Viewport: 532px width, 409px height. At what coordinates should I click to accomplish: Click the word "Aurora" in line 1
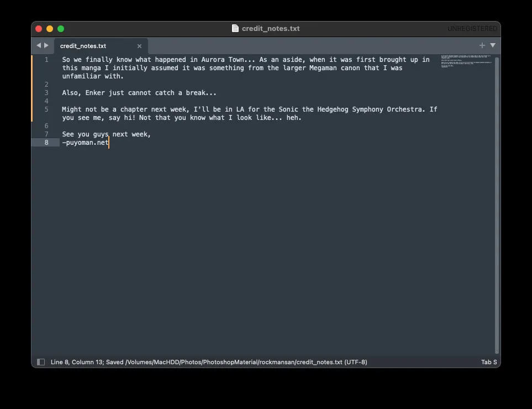point(213,60)
